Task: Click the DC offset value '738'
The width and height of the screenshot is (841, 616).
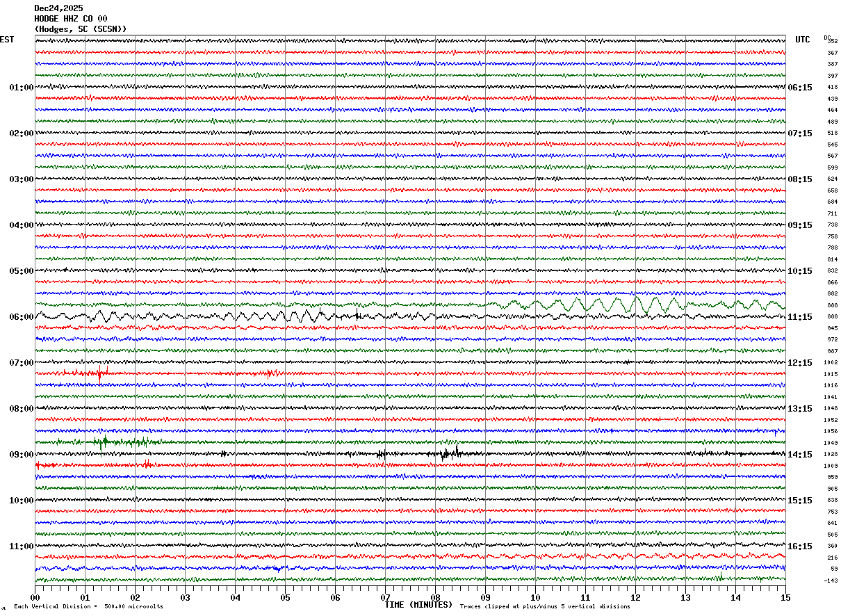Action: (833, 225)
